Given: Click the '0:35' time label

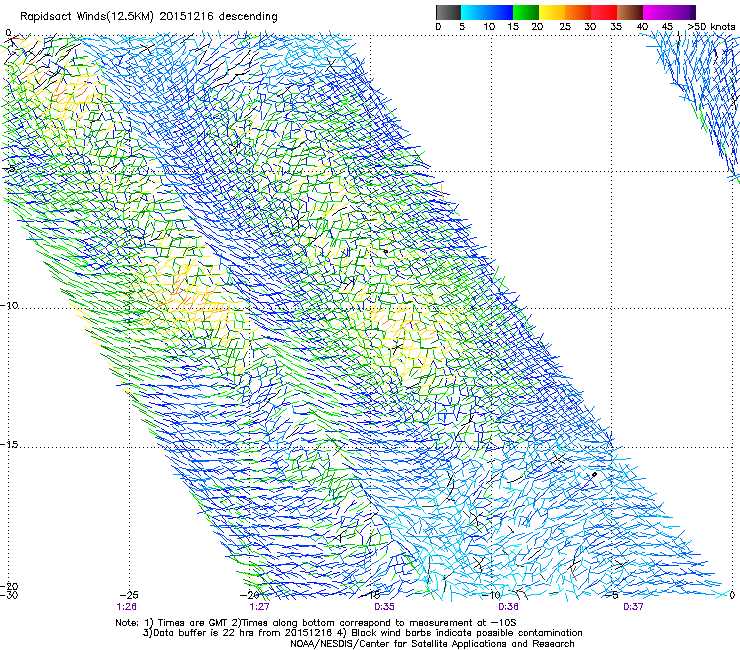Looking at the screenshot, I should (x=384, y=607).
